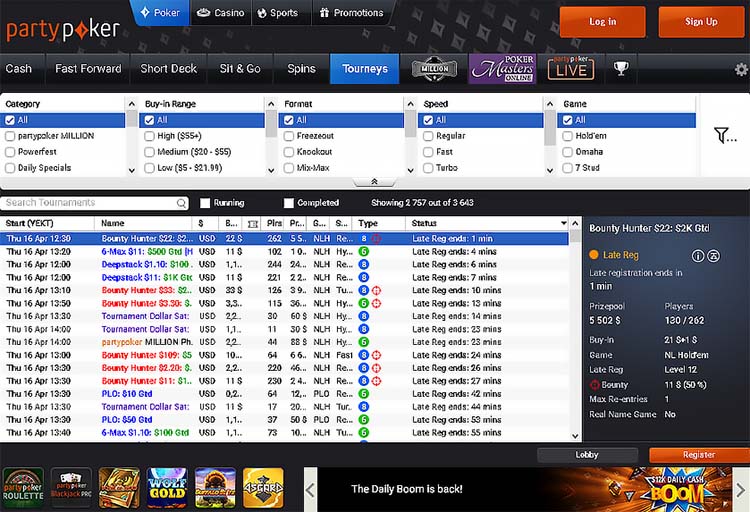Select the partypoker MILLION Ph. tournament row

285,342
